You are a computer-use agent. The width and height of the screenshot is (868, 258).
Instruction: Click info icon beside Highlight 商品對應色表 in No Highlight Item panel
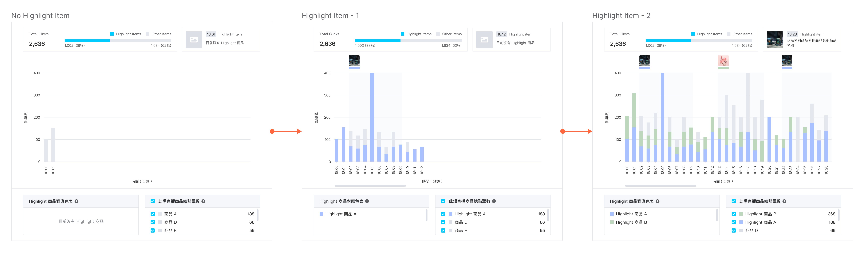coord(76,201)
